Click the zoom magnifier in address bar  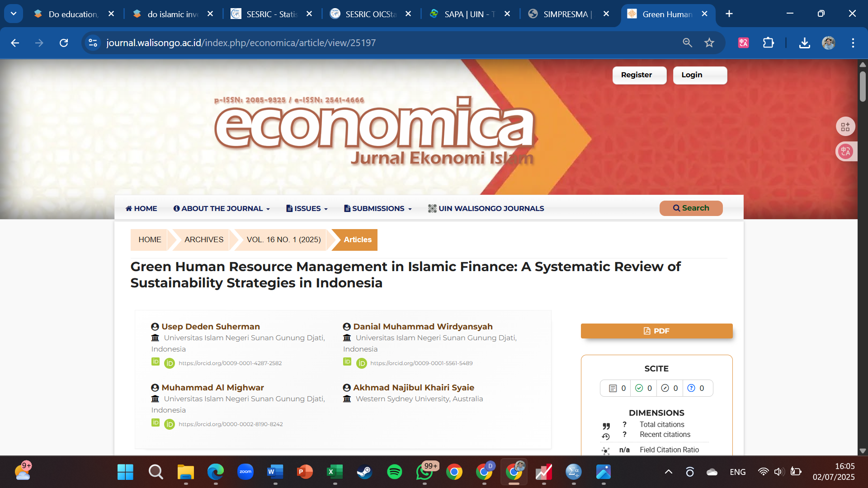(687, 43)
